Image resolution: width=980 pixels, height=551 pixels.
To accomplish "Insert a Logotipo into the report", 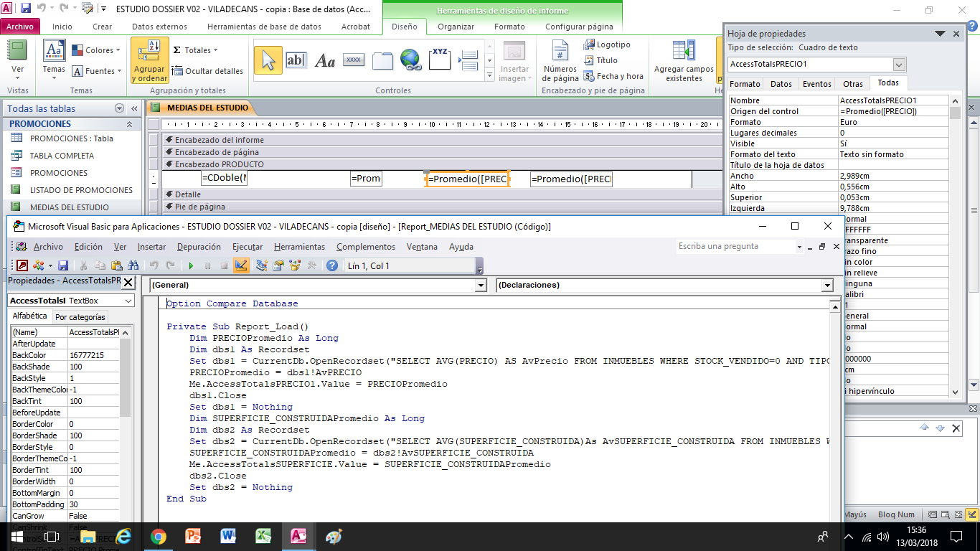I will pyautogui.click(x=607, y=44).
